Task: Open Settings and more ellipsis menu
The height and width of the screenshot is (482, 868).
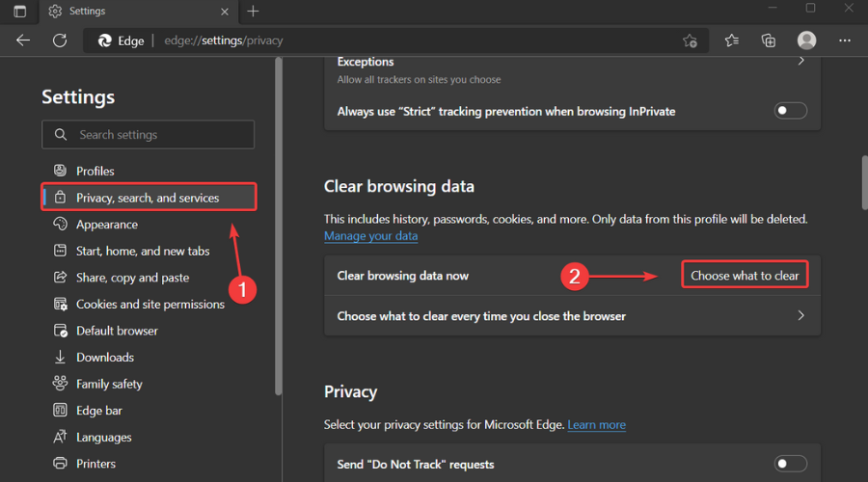Action: [x=844, y=40]
